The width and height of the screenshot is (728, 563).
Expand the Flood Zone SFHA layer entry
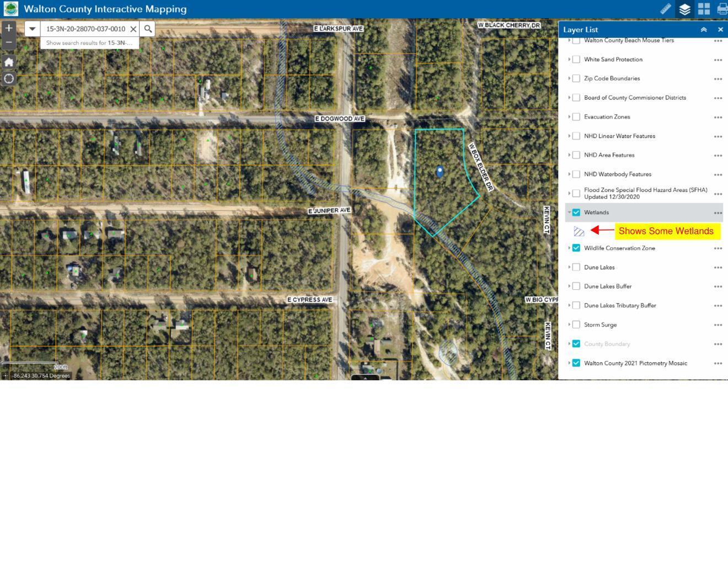[570, 193]
